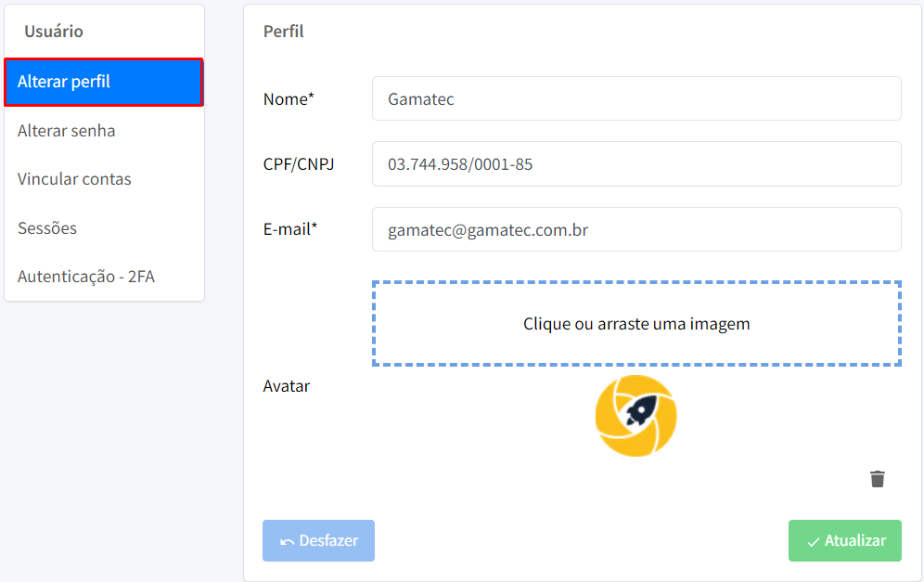This screenshot has height=582, width=924.
Task: Select Sessões from the user menu
Action: click(x=104, y=227)
